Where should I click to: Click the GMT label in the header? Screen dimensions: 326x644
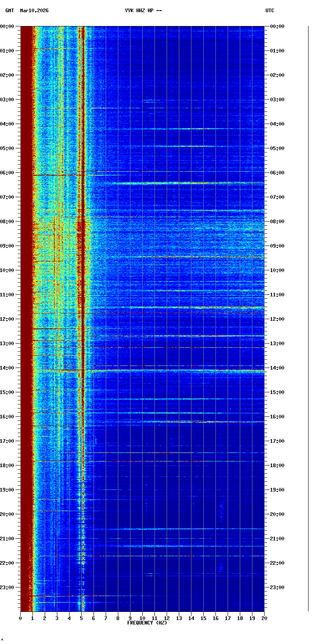tap(10, 11)
